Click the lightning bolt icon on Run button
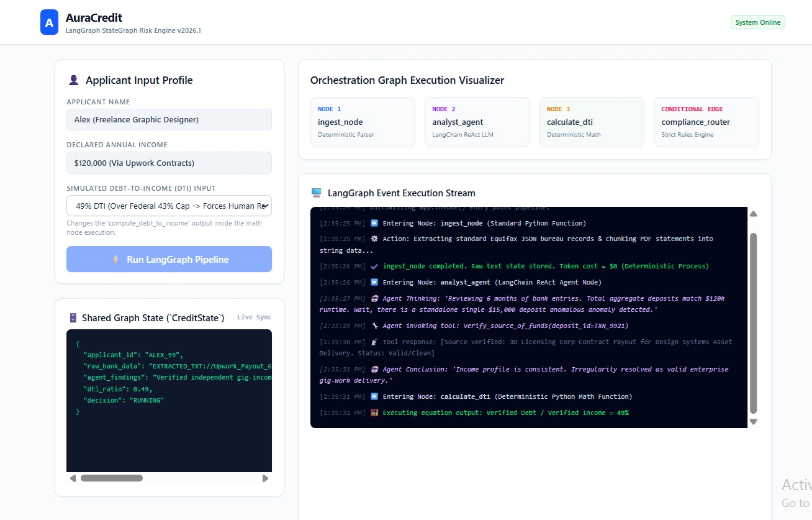 (115, 260)
